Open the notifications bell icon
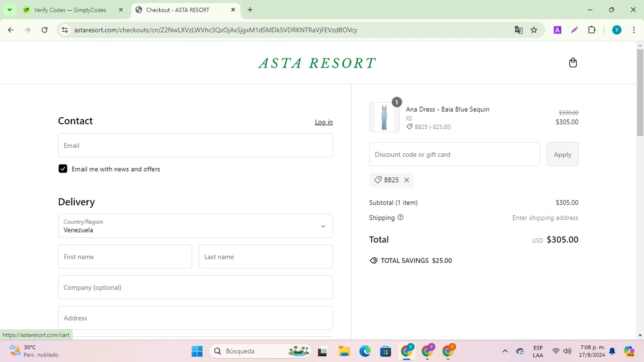The image size is (644, 362). coord(612,351)
